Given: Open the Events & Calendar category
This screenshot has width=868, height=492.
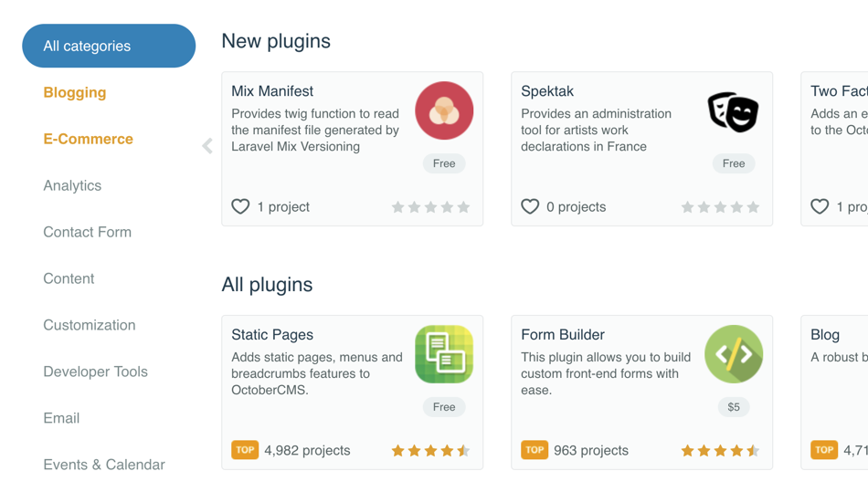Looking at the screenshot, I should 104,465.
